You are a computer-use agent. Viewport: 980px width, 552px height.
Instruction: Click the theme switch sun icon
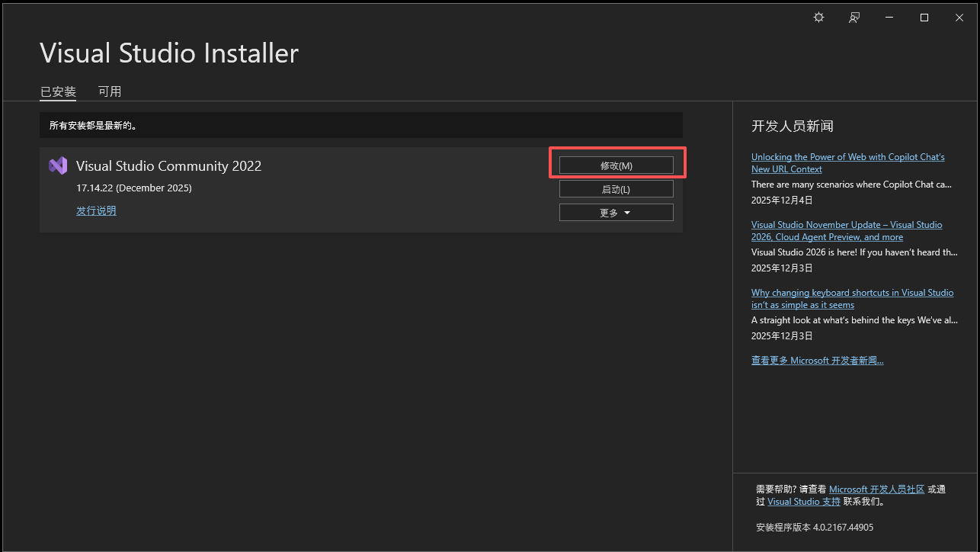(818, 18)
